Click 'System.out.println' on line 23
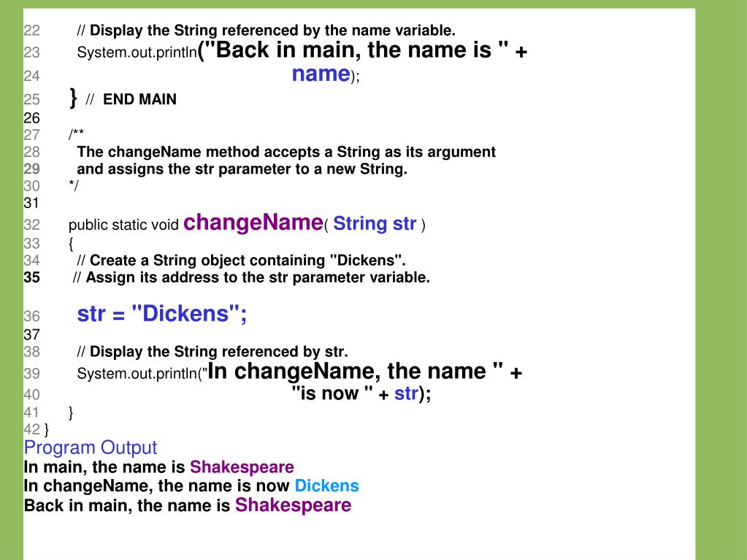Screen dimensions: 747x560 (x=137, y=53)
